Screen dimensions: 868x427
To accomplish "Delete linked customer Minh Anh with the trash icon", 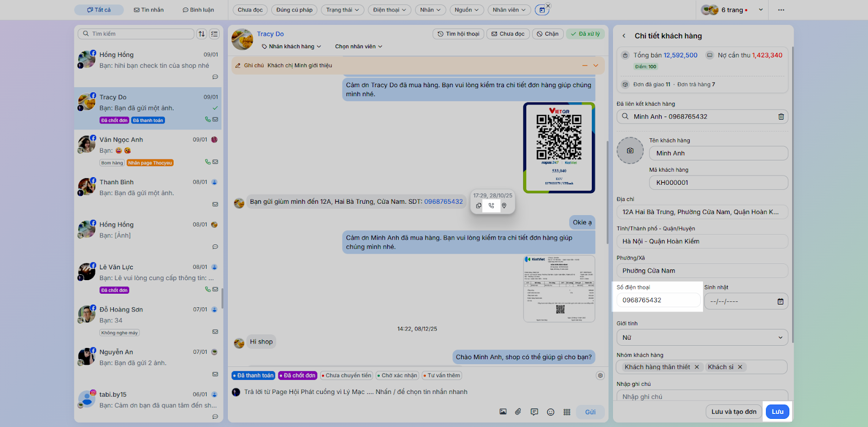I will point(781,117).
